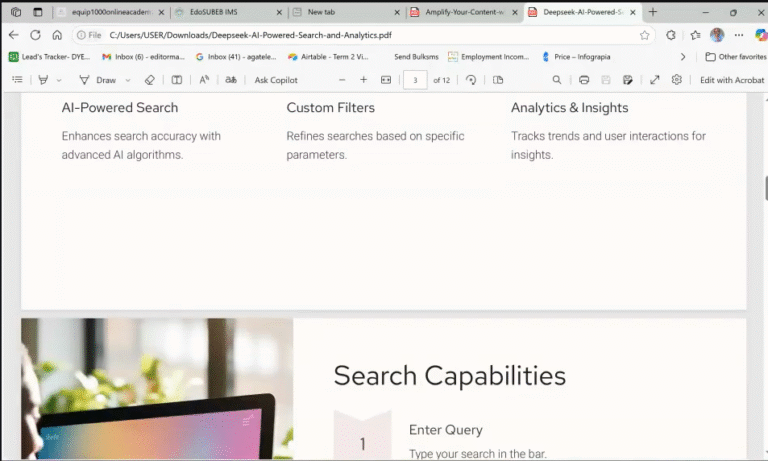This screenshot has height=461, width=768.
Task: Click the Save as icon in PDF toolbar
Action: (x=627, y=79)
